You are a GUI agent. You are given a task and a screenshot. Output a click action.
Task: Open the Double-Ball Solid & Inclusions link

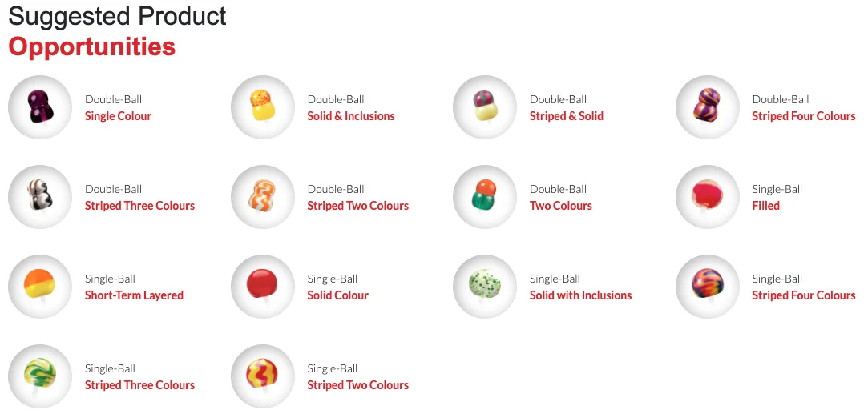click(x=351, y=116)
